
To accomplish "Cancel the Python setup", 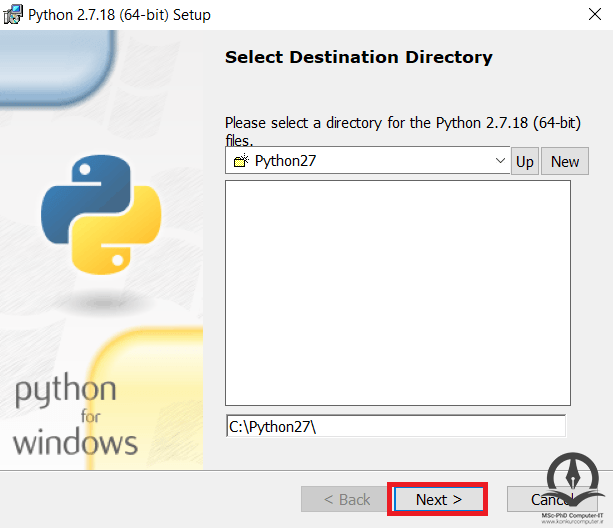I will (552, 499).
